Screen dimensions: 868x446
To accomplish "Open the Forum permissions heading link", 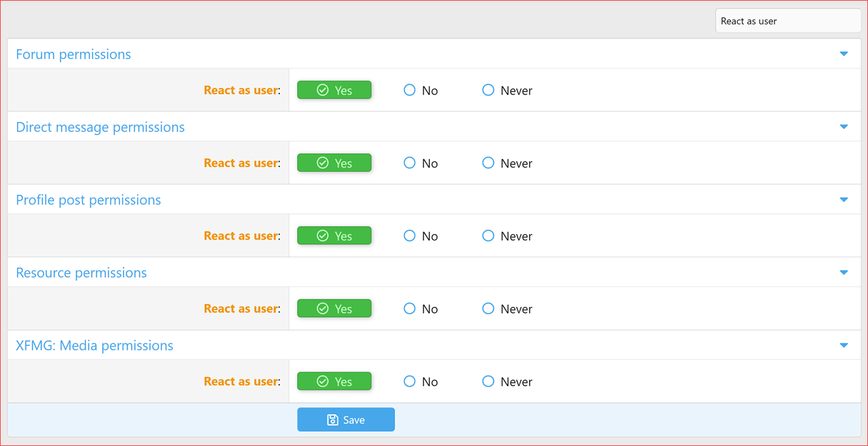I will 73,54.
